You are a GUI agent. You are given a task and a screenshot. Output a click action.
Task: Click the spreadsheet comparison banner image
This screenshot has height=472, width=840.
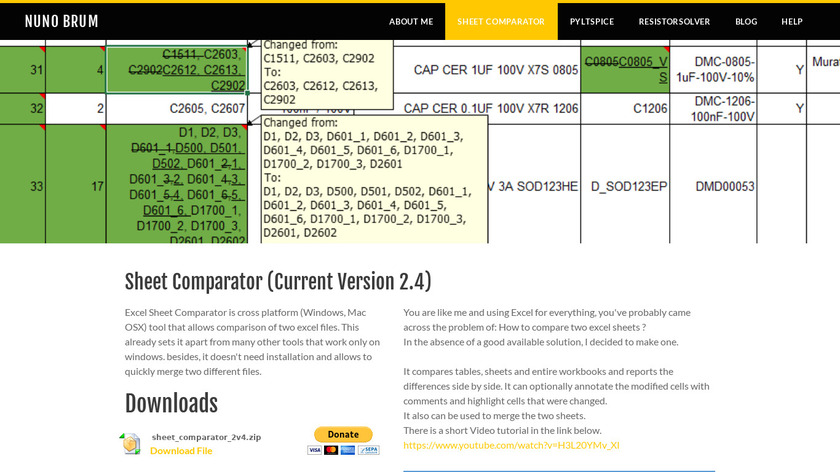coord(420,141)
